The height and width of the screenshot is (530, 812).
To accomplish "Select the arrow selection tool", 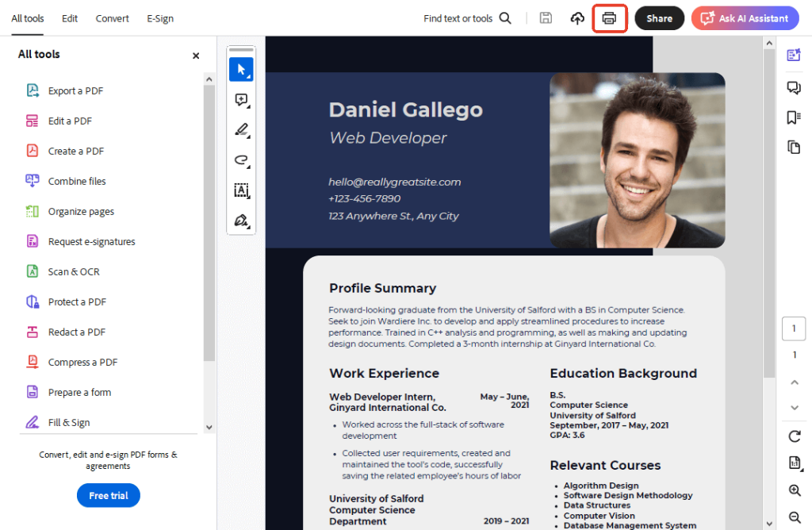I will 241,70.
